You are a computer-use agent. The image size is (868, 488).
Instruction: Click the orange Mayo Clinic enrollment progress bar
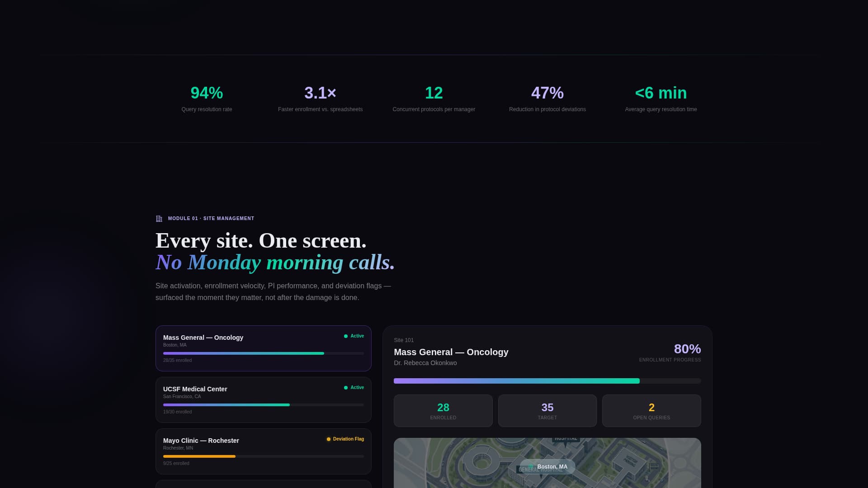coord(264,456)
